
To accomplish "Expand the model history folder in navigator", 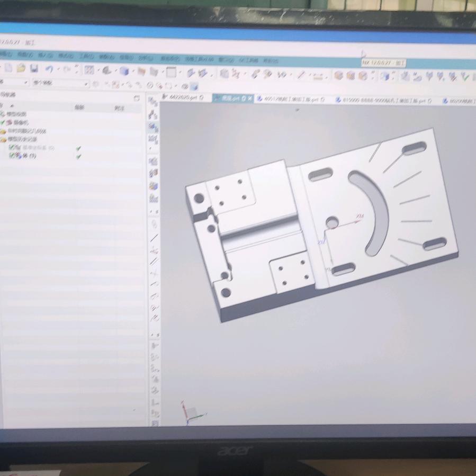I will (x=4, y=139).
